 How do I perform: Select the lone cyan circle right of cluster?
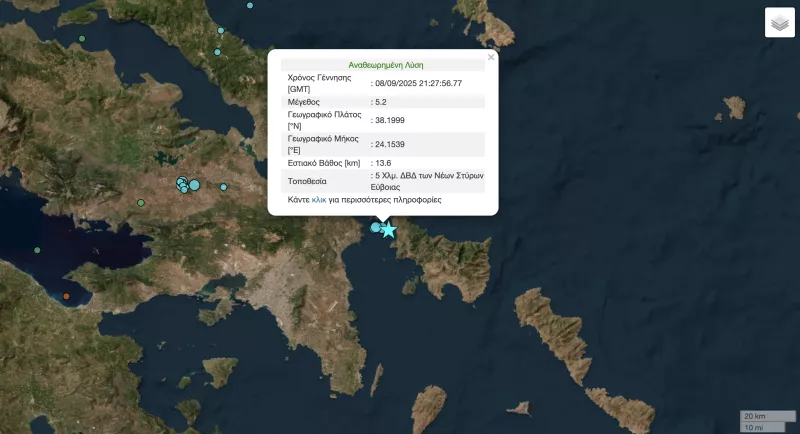click(224, 187)
